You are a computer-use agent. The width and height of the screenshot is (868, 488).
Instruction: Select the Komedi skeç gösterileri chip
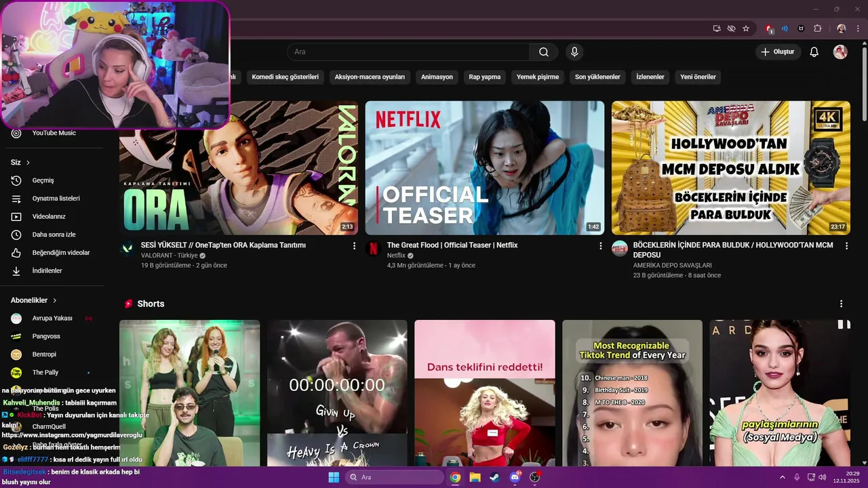click(x=285, y=77)
